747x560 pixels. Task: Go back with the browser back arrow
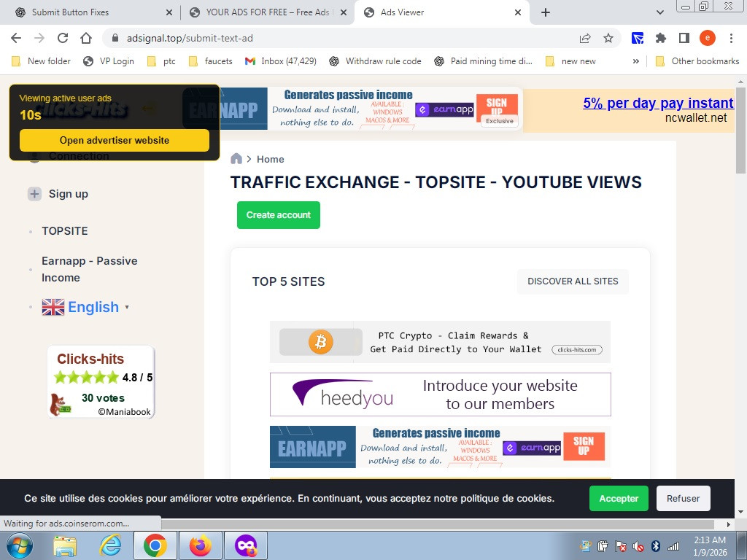point(16,38)
